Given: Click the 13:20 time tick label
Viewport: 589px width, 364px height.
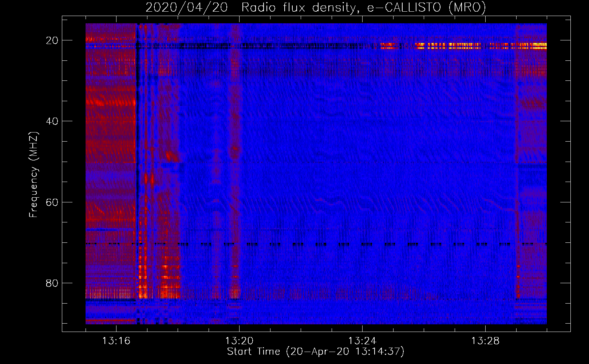Looking at the screenshot, I should [x=239, y=341].
